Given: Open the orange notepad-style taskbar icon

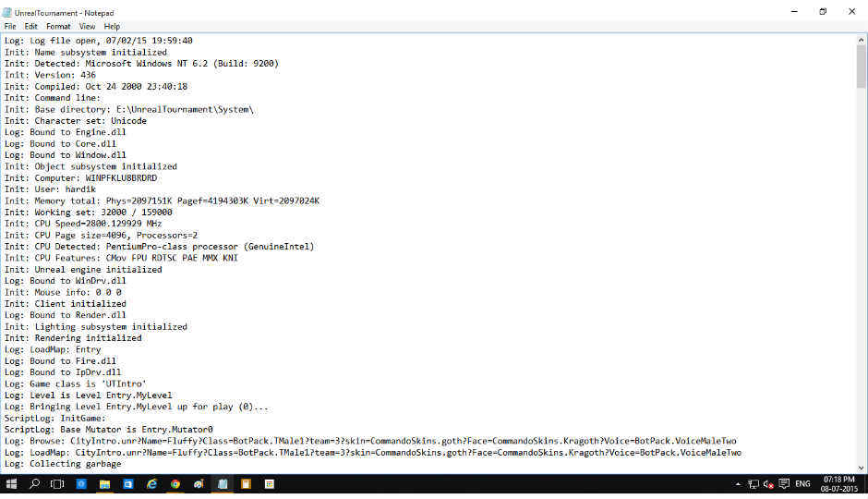Looking at the screenshot, I should tap(246, 484).
